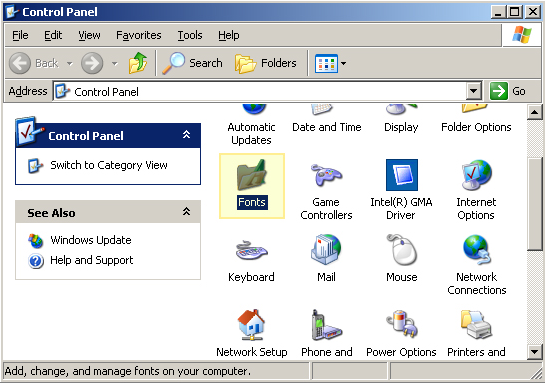Toggle the Folders pane button
The width and height of the screenshot is (545, 383).
point(266,63)
